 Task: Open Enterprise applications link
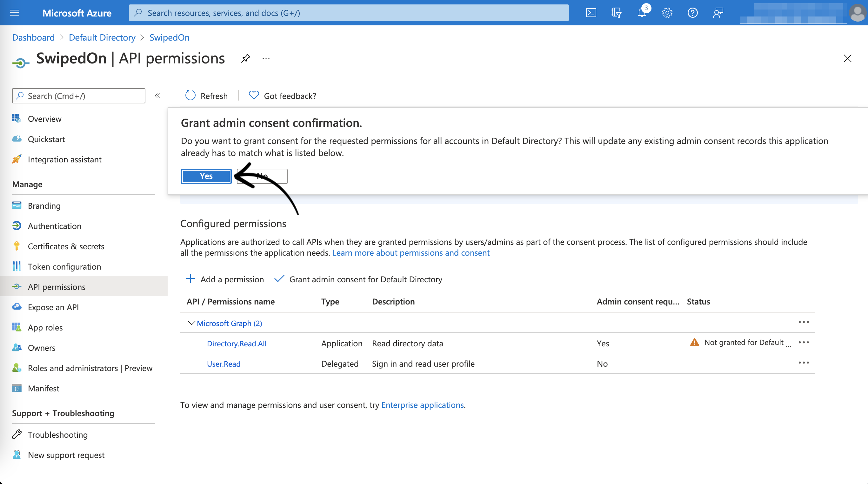[x=423, y=405]
